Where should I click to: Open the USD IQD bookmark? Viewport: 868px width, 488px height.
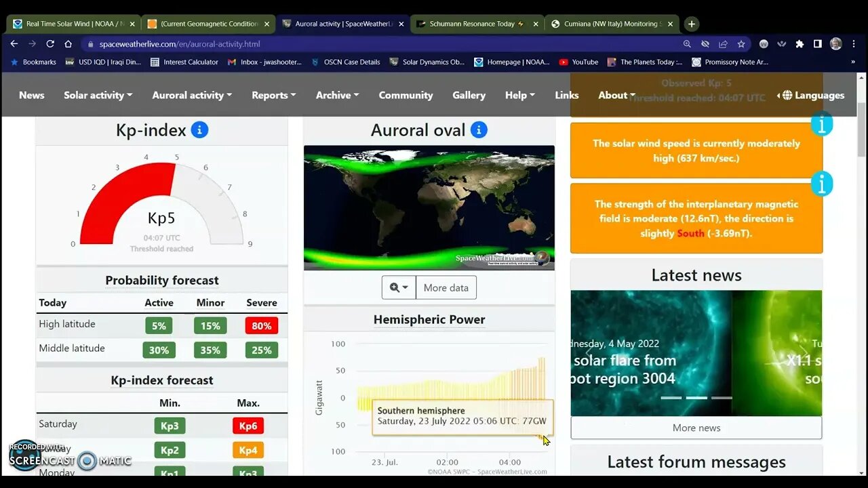102,62
